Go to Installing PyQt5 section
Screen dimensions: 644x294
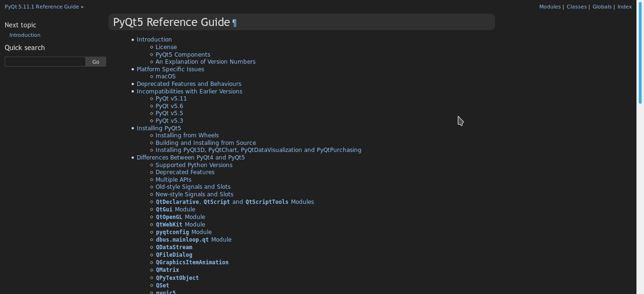[159, 128]
